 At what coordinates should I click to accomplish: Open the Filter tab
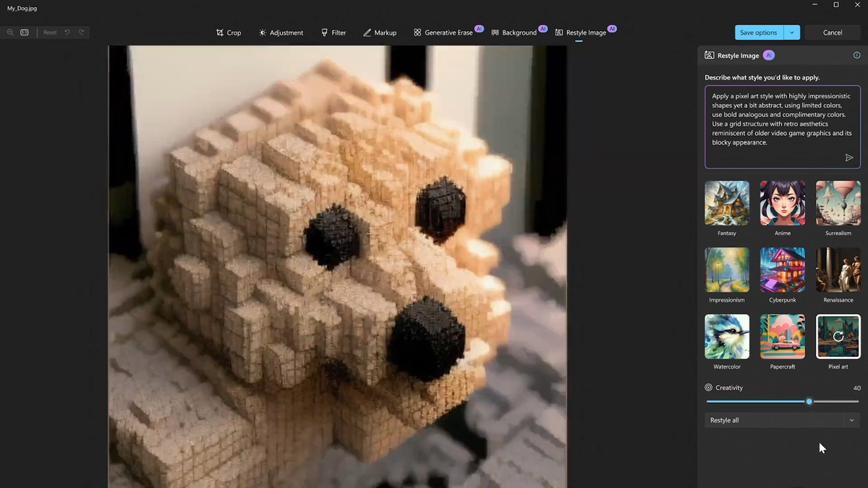(333, 33)
